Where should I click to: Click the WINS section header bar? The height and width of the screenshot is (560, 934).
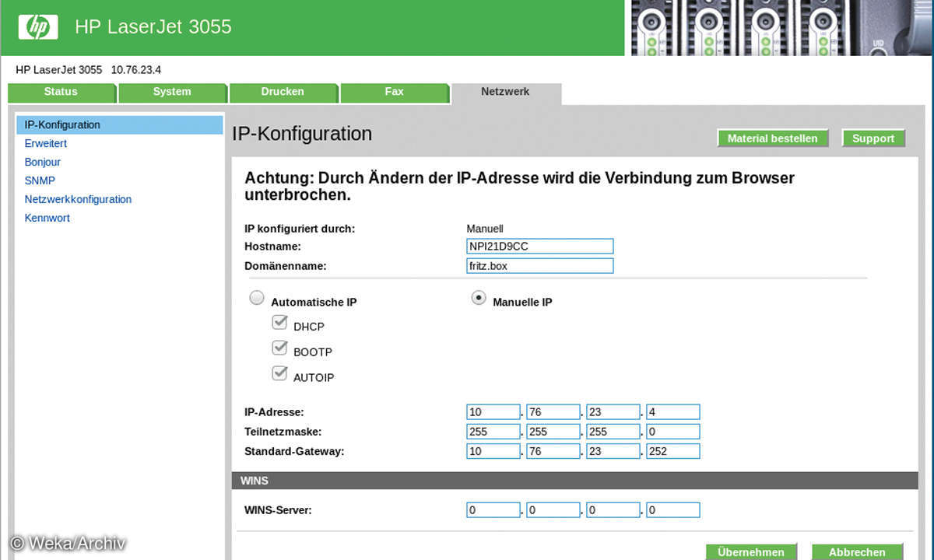point(574,481)
